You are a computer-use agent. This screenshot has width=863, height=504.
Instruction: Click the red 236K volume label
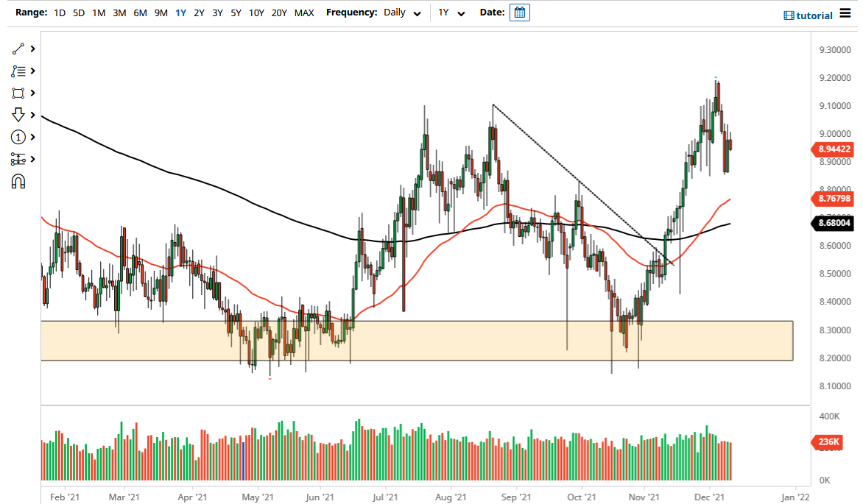point(828,442)
